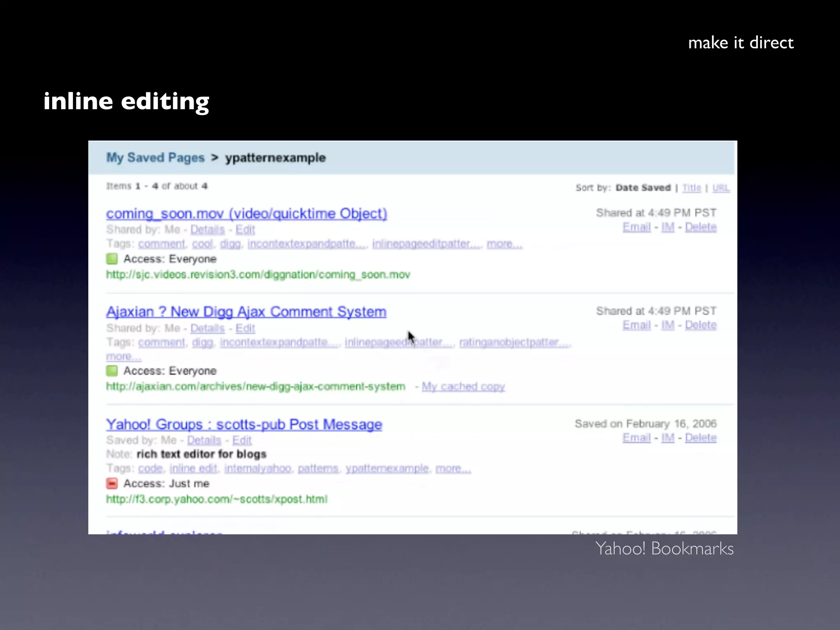The height and width of the screenshot is (630, 840).
Task: Sort bookmarks by Title
Action: [x=692, y=188]
